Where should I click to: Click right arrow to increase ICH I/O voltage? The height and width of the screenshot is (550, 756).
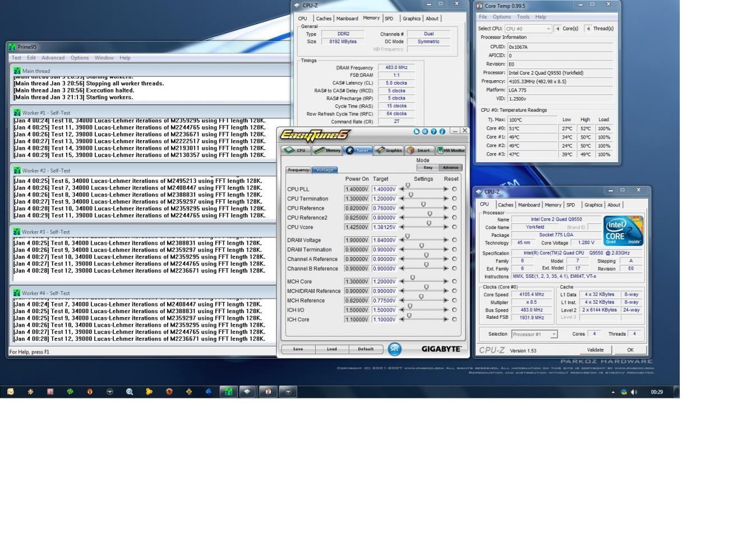click(x=446, y=310)
